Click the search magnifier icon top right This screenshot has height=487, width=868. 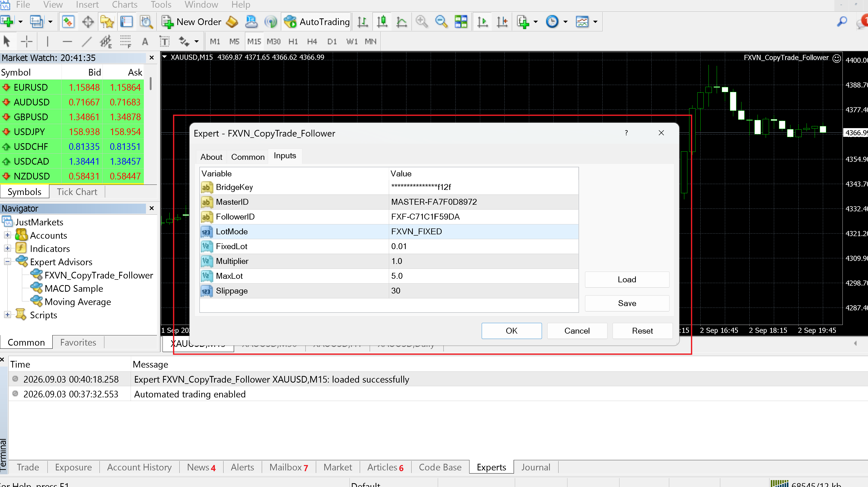842,22
